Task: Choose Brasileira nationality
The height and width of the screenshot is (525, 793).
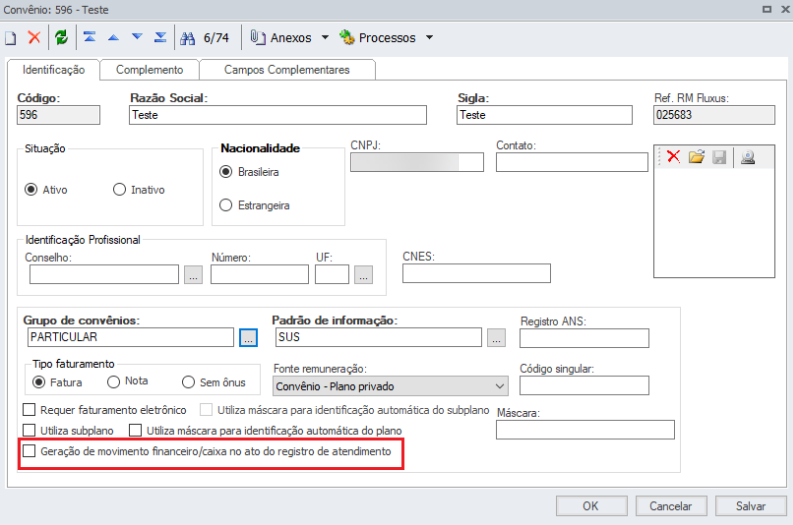Action: [226, 172]
